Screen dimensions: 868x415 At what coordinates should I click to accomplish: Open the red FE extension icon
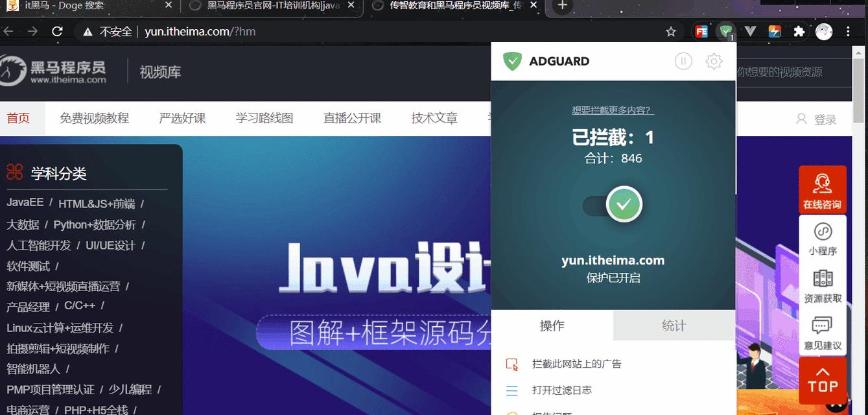tap(701, 31)
